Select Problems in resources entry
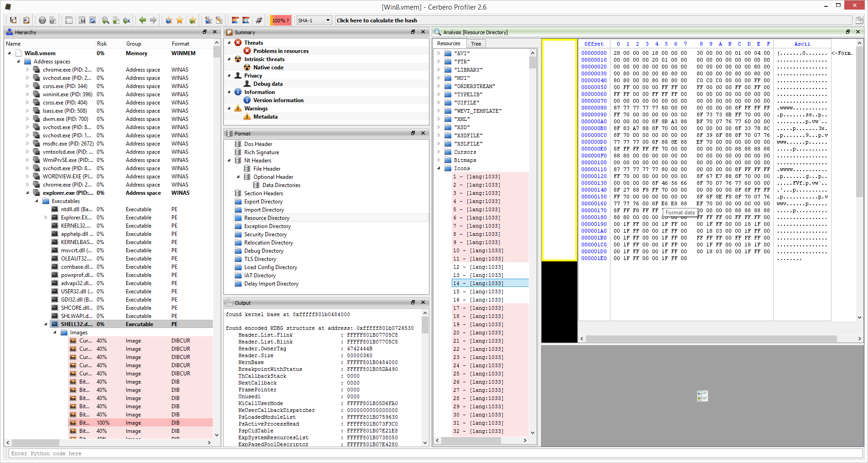Screen dimensions: 868x463 281,51
